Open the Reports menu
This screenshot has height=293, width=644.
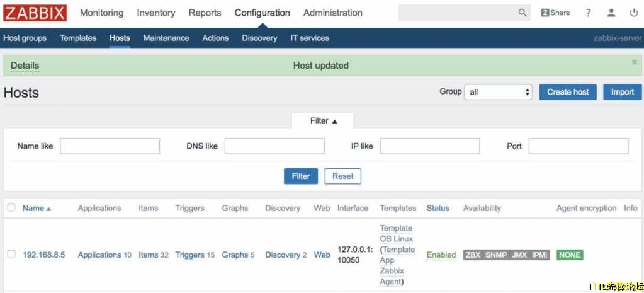[205, 13]
